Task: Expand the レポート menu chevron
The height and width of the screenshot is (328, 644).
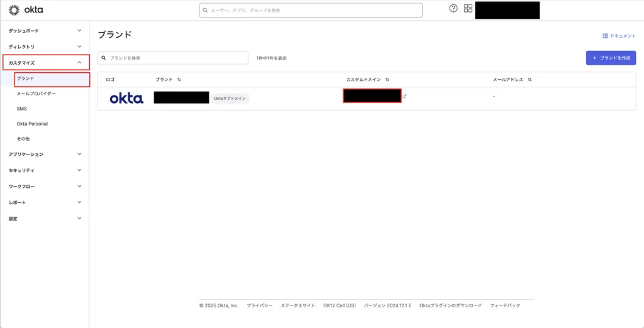Action: [80, 202]
